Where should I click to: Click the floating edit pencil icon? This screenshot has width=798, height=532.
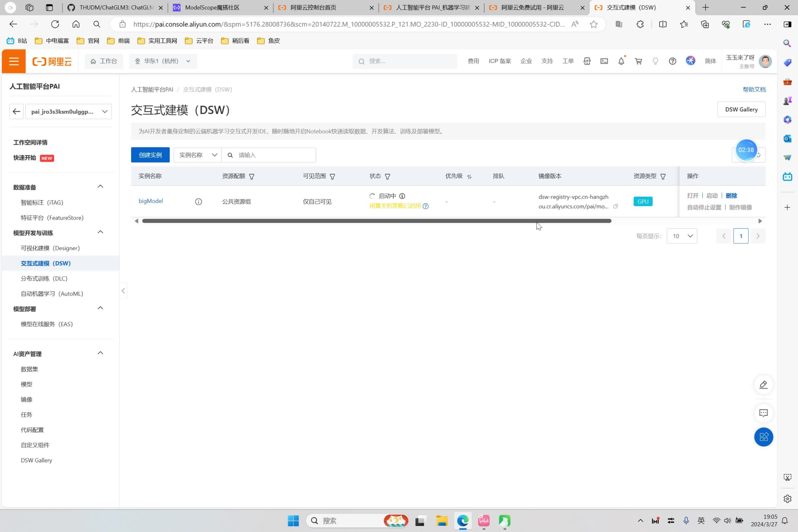click(x=763, y=384)
